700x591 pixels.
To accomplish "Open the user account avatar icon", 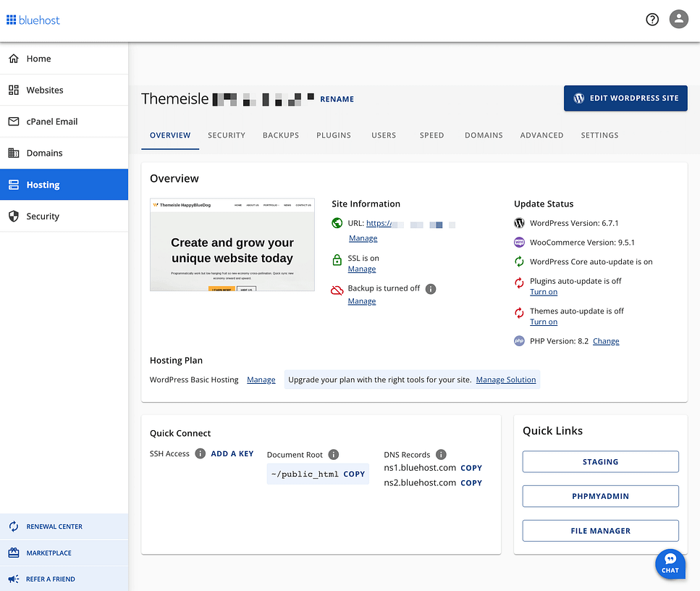I will pyautogui.click(x=678, y=20).
